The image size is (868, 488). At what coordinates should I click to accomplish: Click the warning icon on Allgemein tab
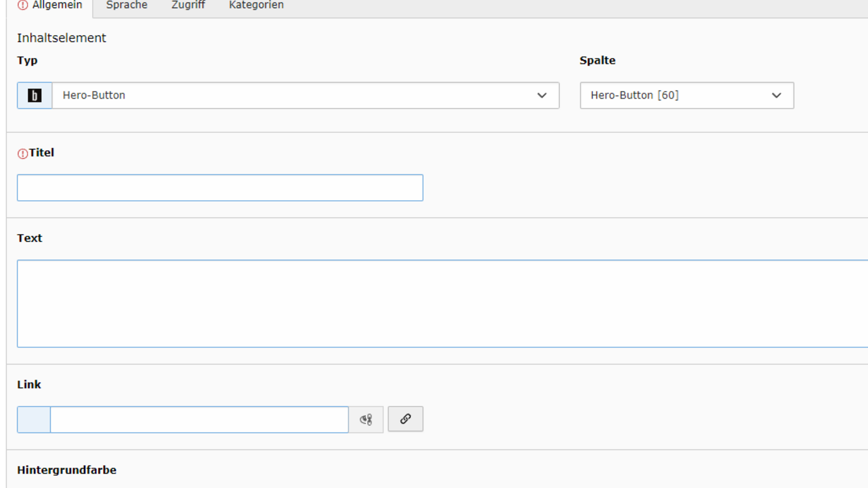point(23,5)
